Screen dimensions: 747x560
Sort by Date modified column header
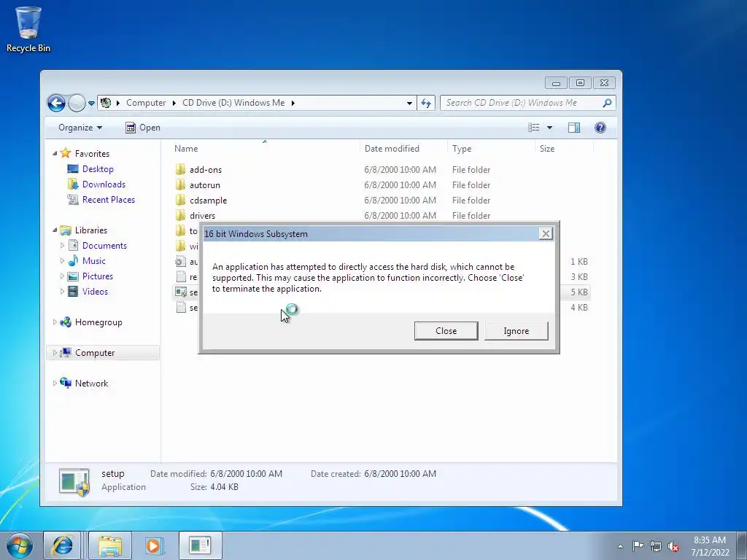[403, 149]
